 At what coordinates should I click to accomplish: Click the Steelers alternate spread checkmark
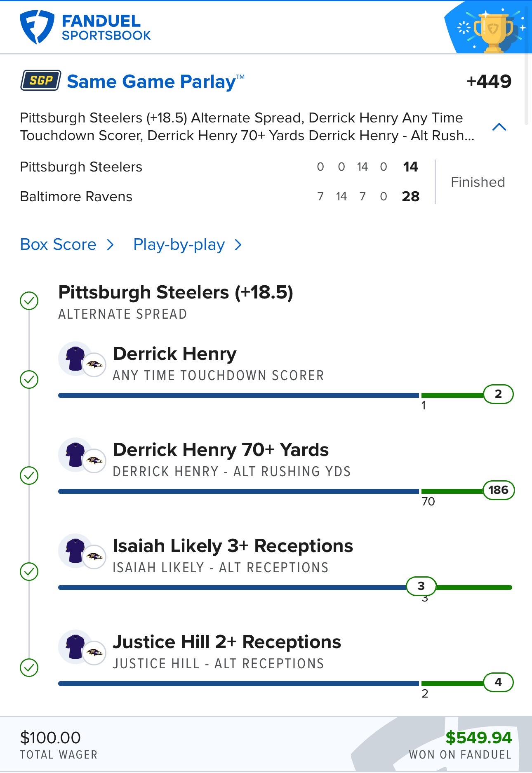coord(29,301)
